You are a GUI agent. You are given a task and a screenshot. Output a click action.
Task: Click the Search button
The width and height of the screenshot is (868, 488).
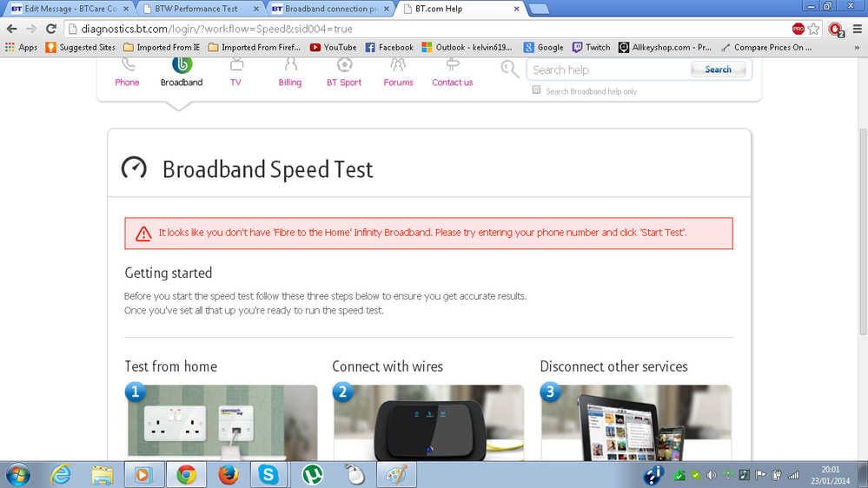pos(718,69)
